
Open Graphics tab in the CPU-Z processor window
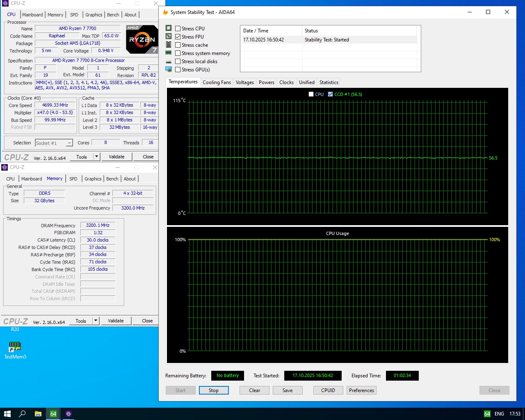point(94,15)
